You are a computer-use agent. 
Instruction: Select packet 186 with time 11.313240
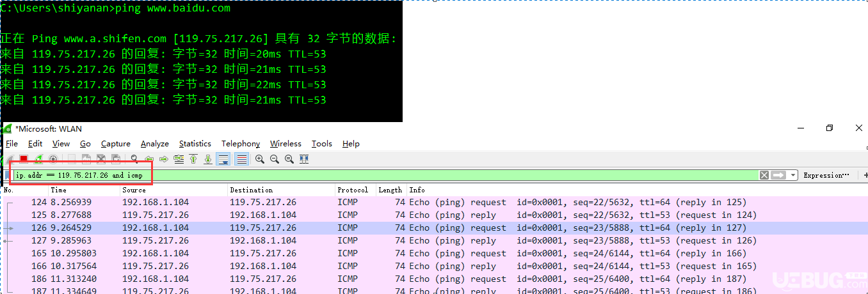pos(435,279)
